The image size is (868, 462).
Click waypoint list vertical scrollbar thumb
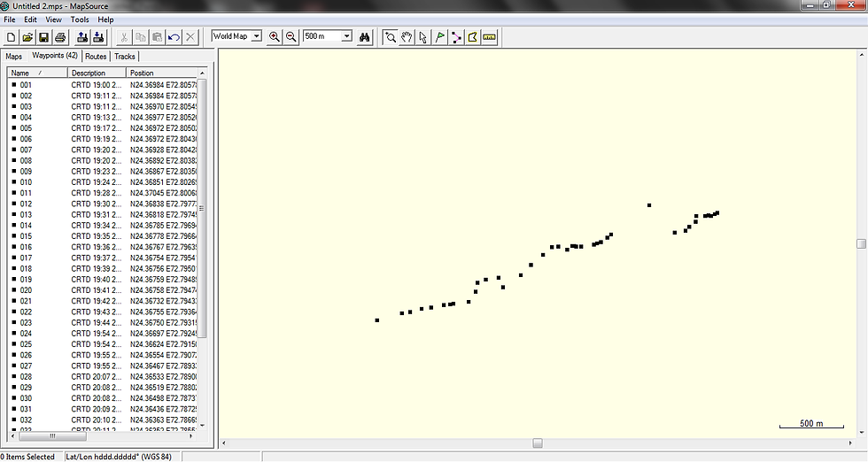pos(202,208)
